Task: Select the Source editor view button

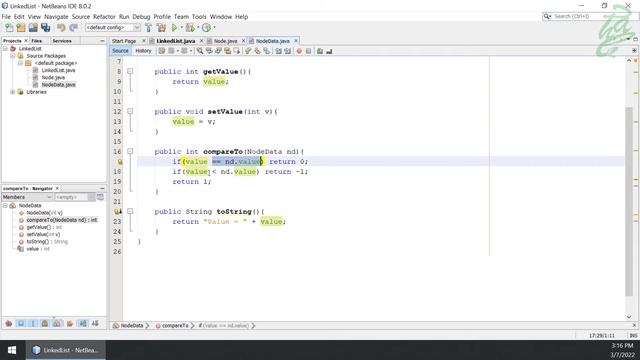Action: coord(120,51)
